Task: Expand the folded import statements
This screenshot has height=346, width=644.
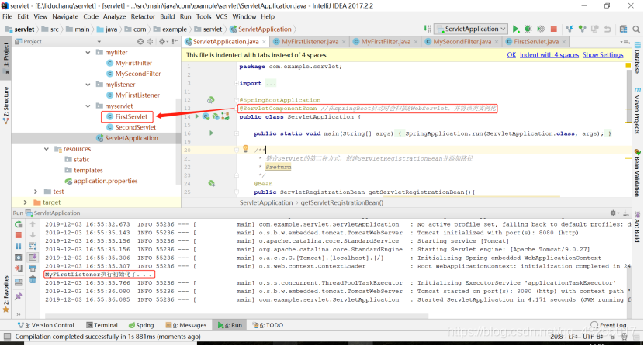Action: point(237,83)
